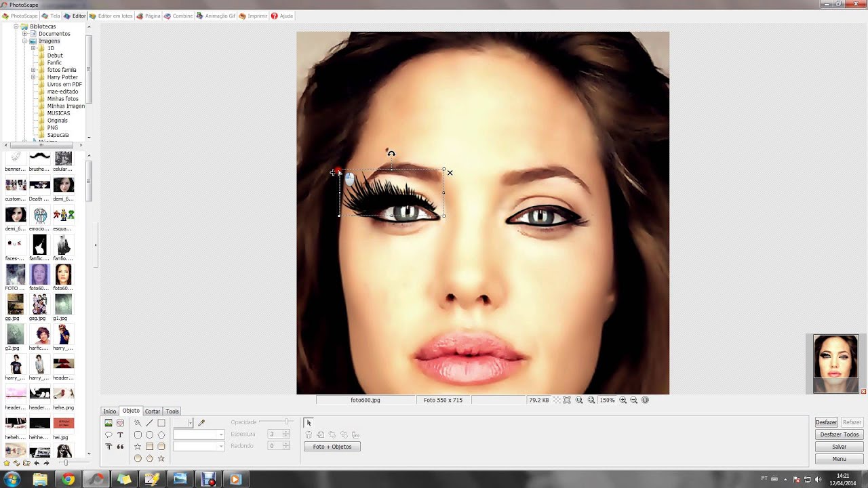Choose the hollow circle shape tool

pyautogui.click(x=149, y=434)
